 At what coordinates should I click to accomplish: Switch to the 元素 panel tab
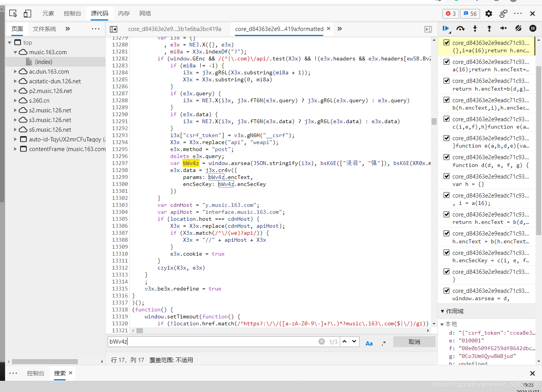pos(48,14)
